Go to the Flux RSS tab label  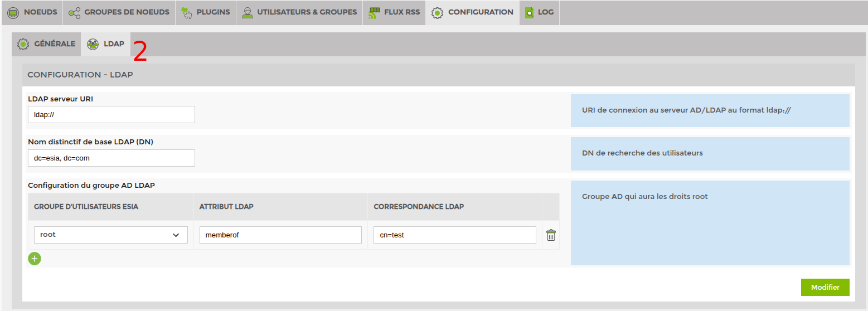(402, 12)
